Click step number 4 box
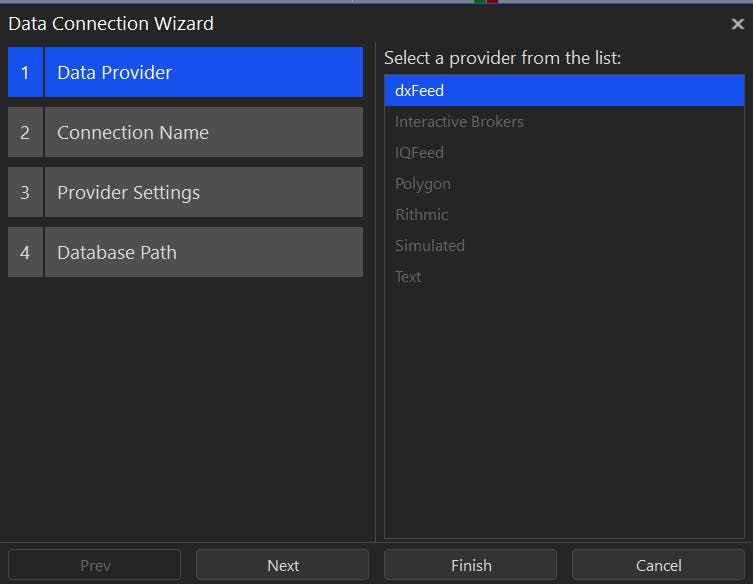 pos(25,252)
